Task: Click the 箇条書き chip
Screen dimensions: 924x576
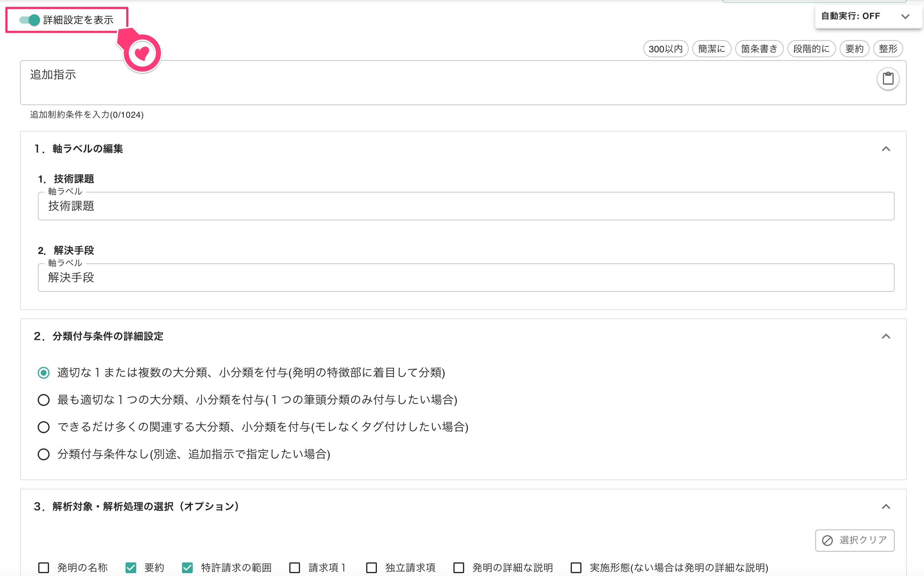Action: (759, 49)
